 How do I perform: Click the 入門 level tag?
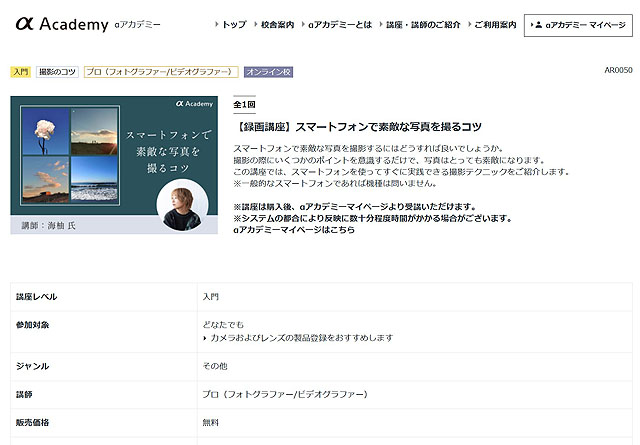point(20,72)
